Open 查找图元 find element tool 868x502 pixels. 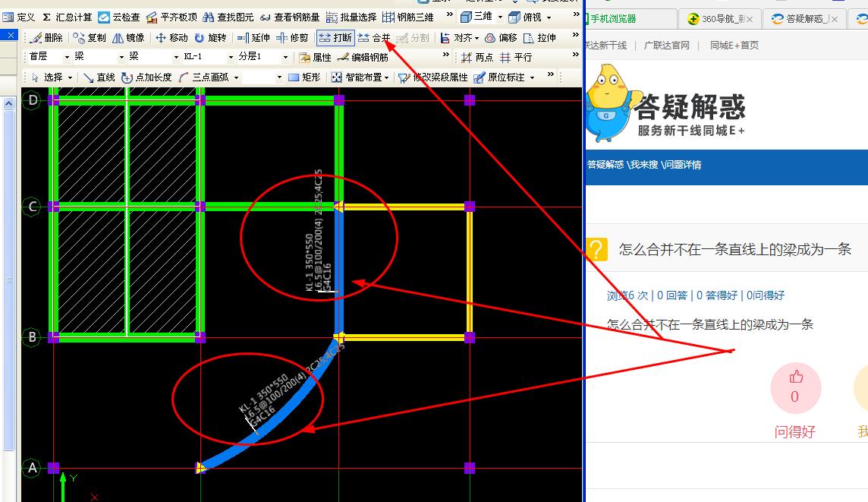[228, 17]
